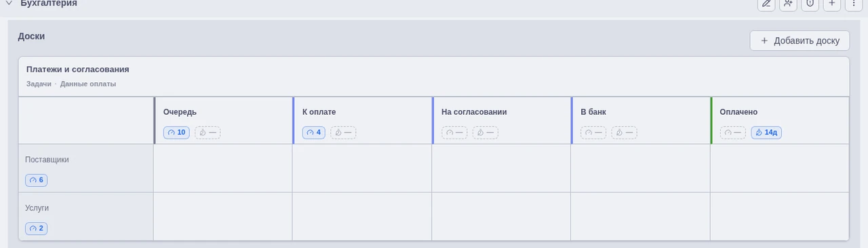Image resolution: width=868 pixels, height=248 pixels.
Task: Click the Очередь task limit badge 10
Action: (176, 132)
